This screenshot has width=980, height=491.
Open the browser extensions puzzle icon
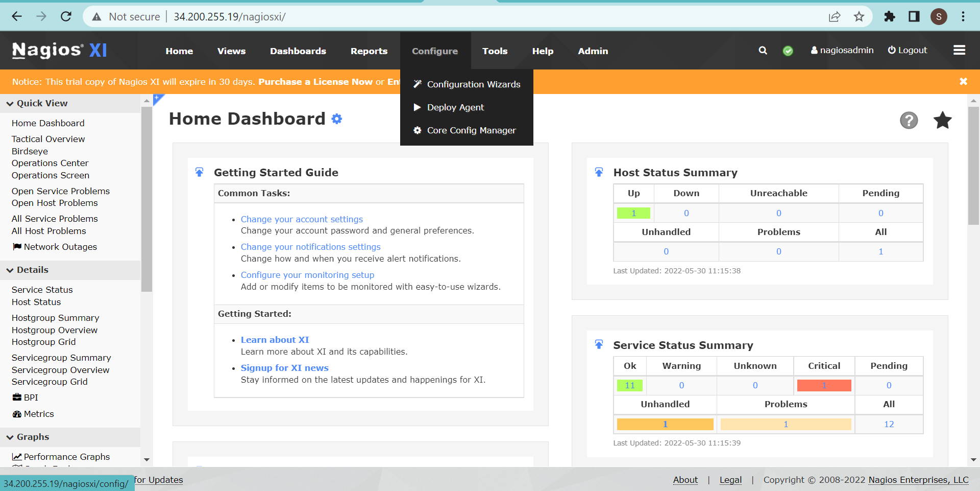(890, 16)
